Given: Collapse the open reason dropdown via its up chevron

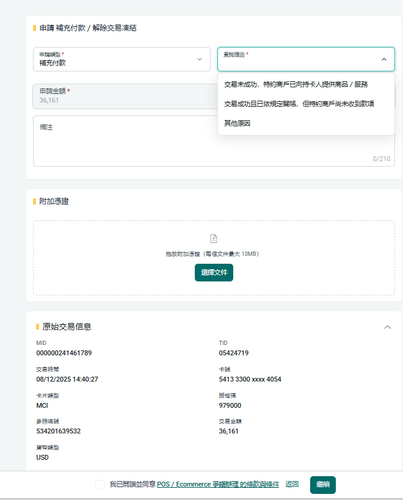Looking at the screenshot, I should (x=384, y=59).
